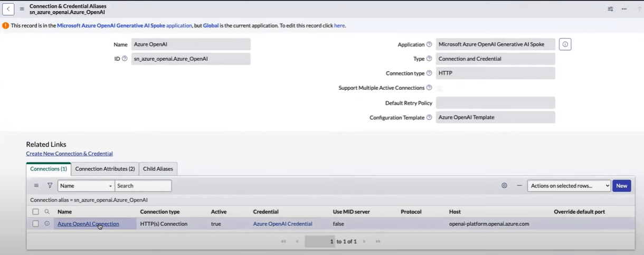Image resolution: width=644 pixels, height=255 pixels.
Task: Click Create New Connection & Credential link
Action: pos(69,154)
